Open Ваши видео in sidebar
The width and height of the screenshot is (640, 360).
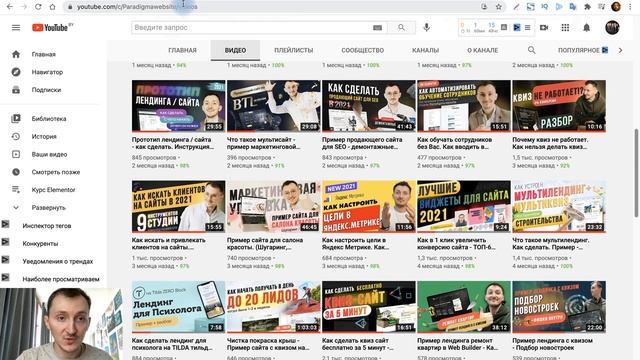point(49,154)
